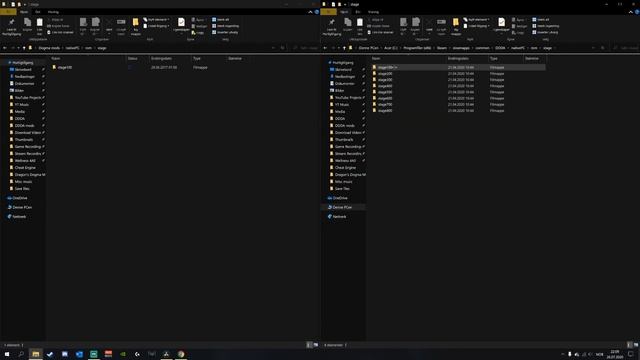Click nativePC breadcrumb in left window

pyautogui.click(x=73, y=48)
